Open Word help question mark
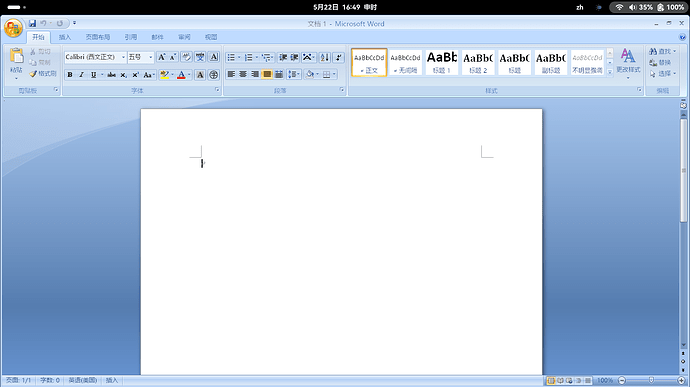The image size is (690, 387). coord(682,37)
